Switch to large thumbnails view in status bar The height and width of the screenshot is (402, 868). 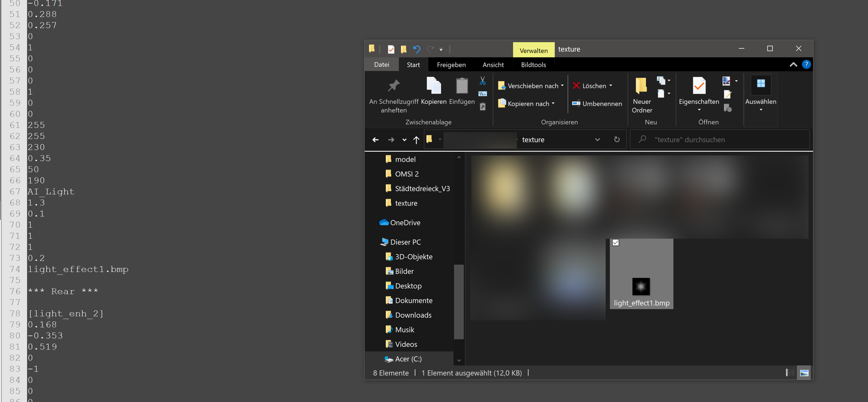pyautogui.click(x=804, y=373)
